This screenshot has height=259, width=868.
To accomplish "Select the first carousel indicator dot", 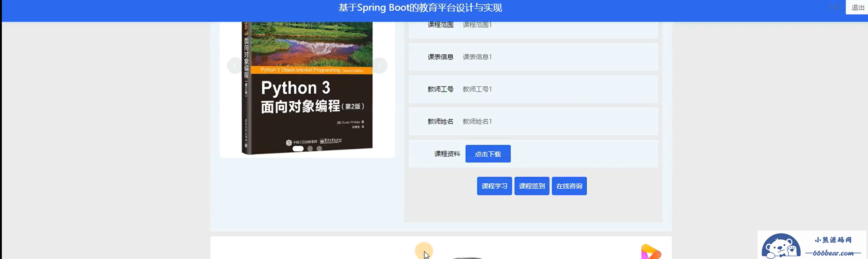I will click(298, 149).
